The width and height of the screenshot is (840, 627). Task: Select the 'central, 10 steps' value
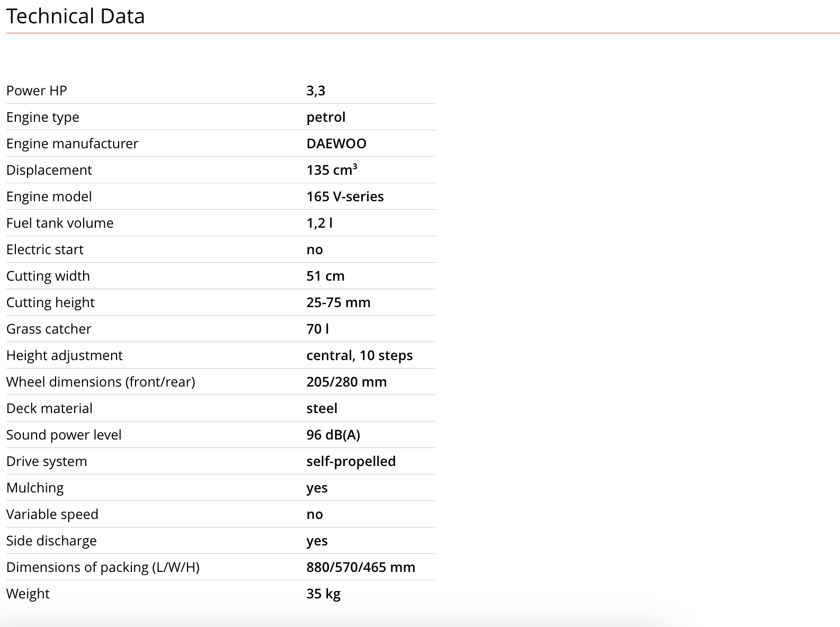click(x=360, y=355)
